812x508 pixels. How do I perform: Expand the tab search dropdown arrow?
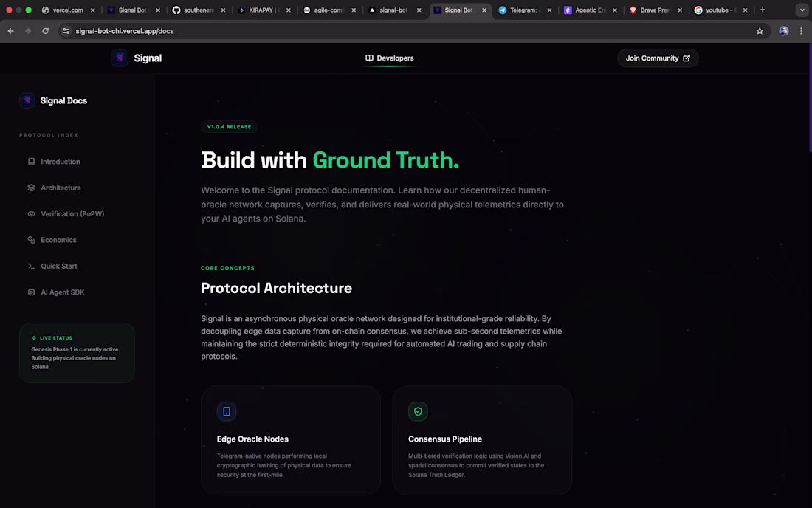(802, 10)
